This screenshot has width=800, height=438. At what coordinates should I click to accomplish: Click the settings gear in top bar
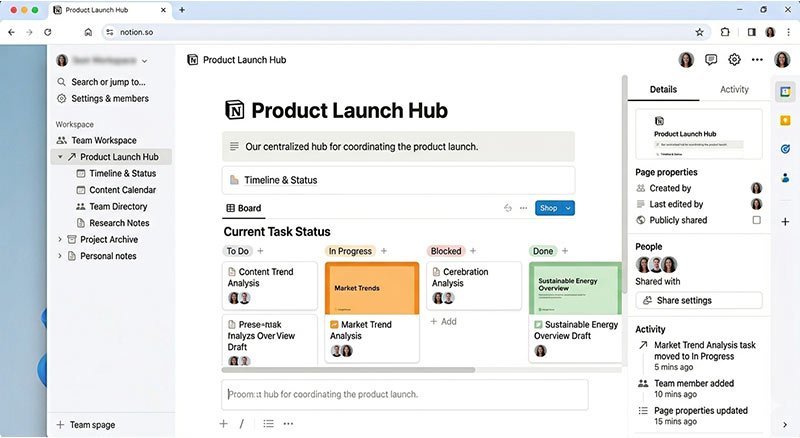[734, 60]
